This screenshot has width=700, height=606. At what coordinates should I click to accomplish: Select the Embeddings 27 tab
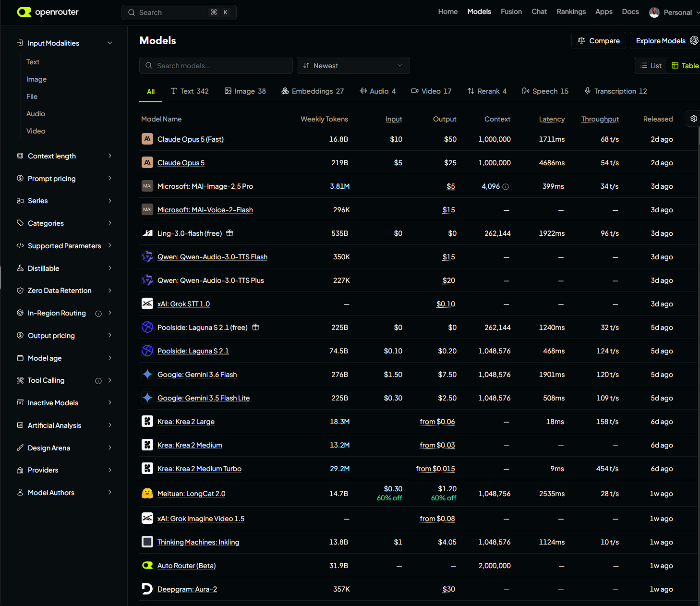pyautogui.click(x=313, y=91)
